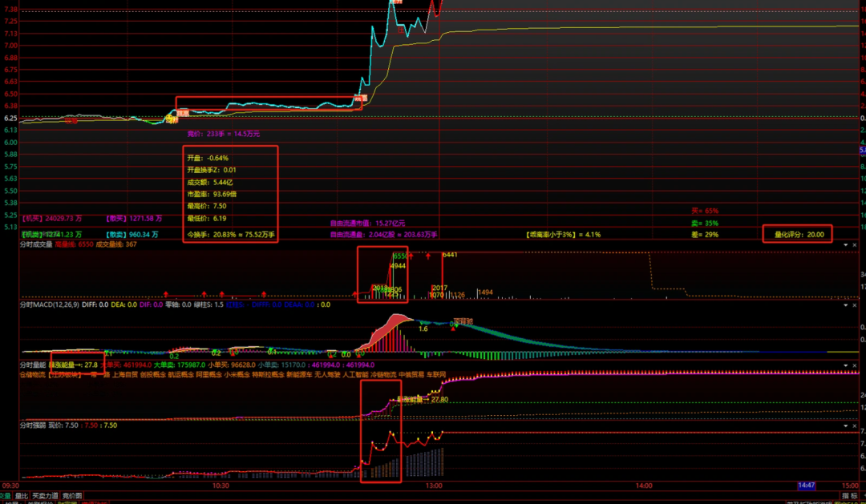The width and height of the screenshot is (866, 504).
Task: Switch to the 量比 tab
Action: tap(22, 496)
